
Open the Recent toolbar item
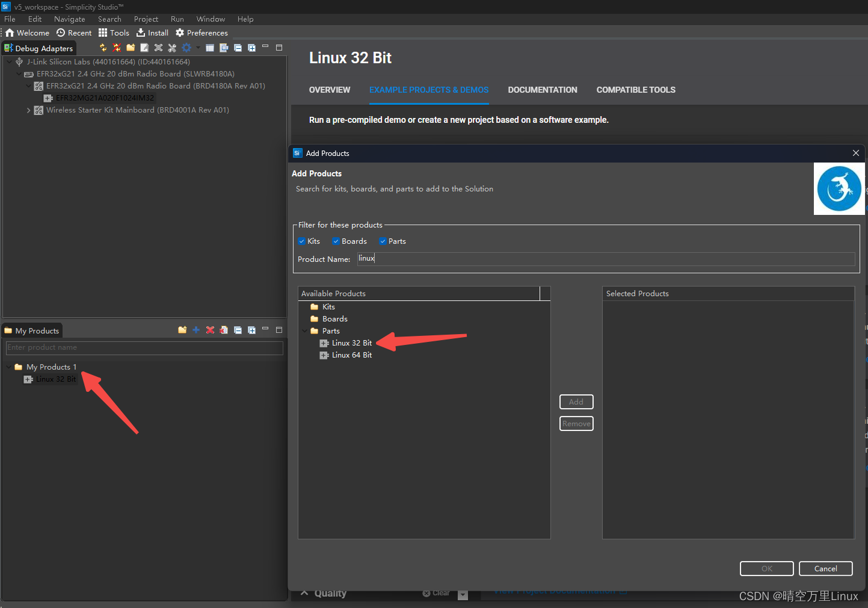[74, 33]
